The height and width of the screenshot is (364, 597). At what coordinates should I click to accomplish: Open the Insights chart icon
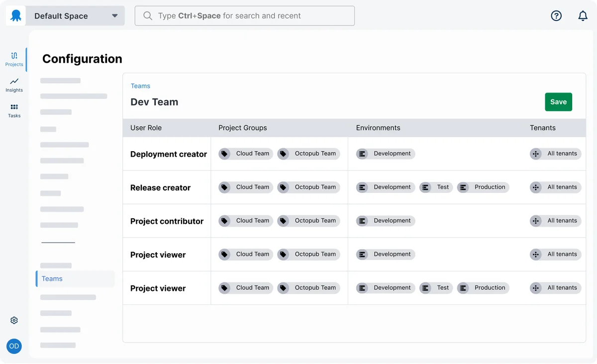14,84
